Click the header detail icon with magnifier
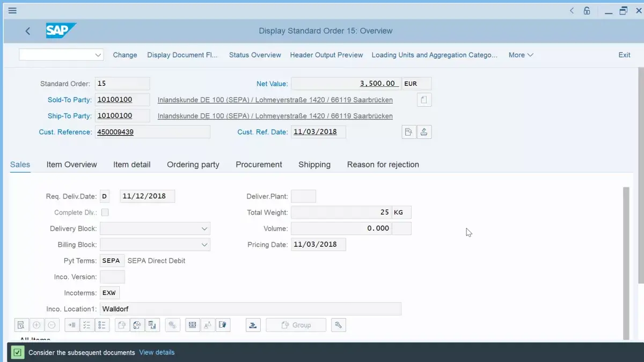The height and width of the screenshot is (362, 644). (x=409, y=132)
